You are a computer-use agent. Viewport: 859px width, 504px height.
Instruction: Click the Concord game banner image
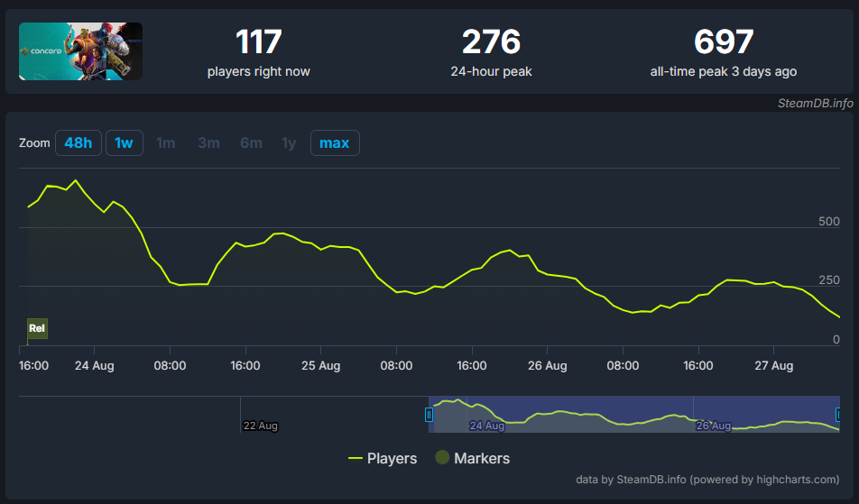(x=80, y=51)
